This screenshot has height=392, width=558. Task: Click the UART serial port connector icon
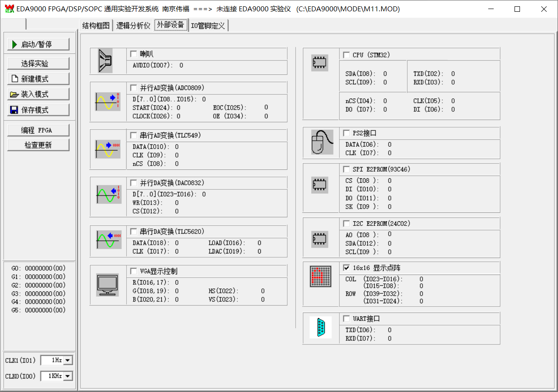[x=320, y=327]
